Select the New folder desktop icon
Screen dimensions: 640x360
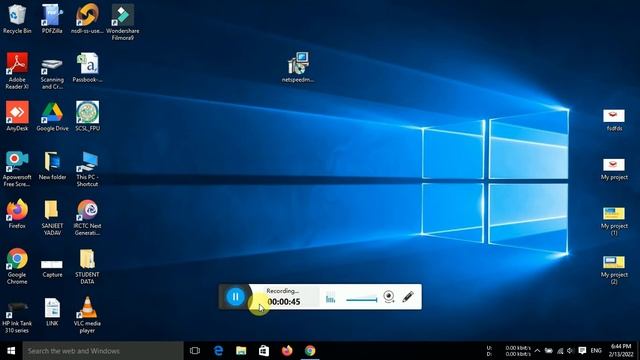pos(52,165)
